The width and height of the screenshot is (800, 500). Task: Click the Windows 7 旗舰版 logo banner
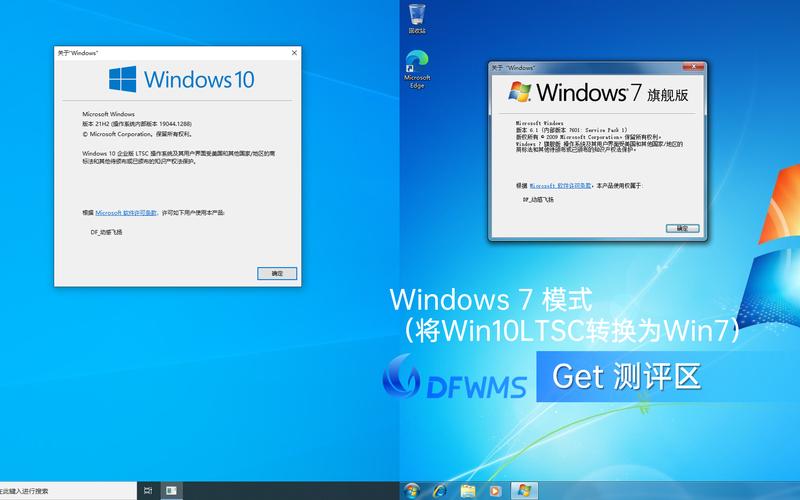[598, 93]
